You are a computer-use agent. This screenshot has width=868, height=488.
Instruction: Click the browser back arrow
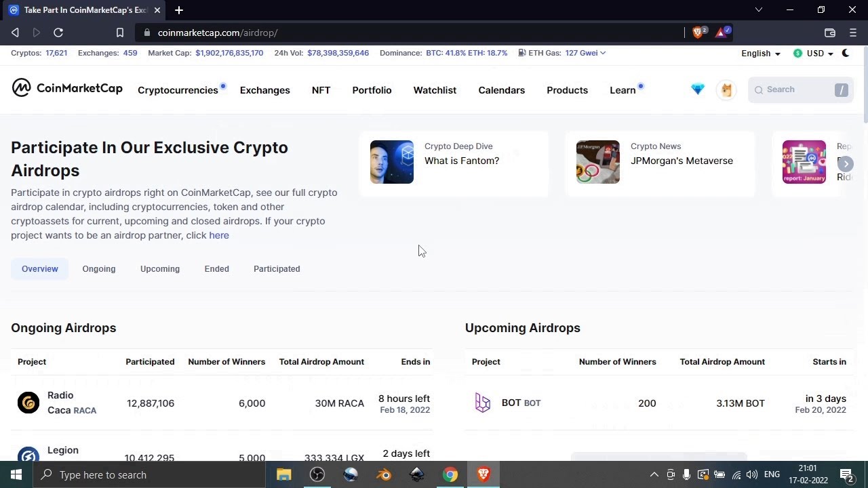(15, 33)
